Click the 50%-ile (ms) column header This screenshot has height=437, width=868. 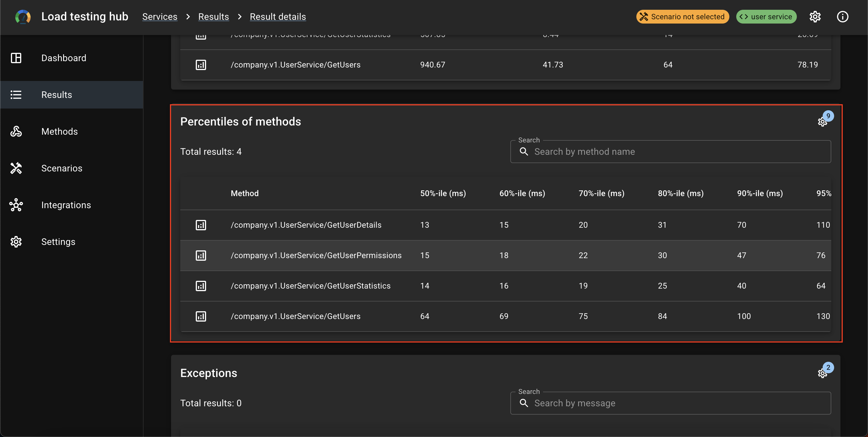point(443,194)
